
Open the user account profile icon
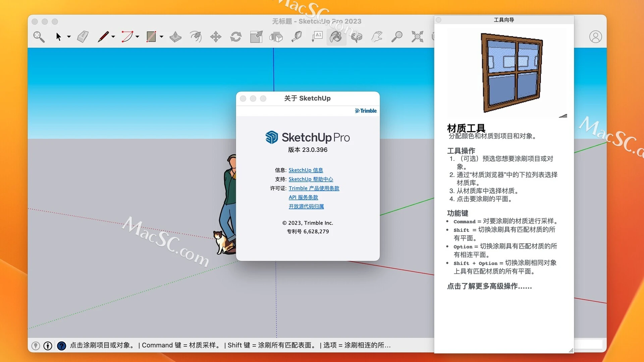(x=596, y=37)
